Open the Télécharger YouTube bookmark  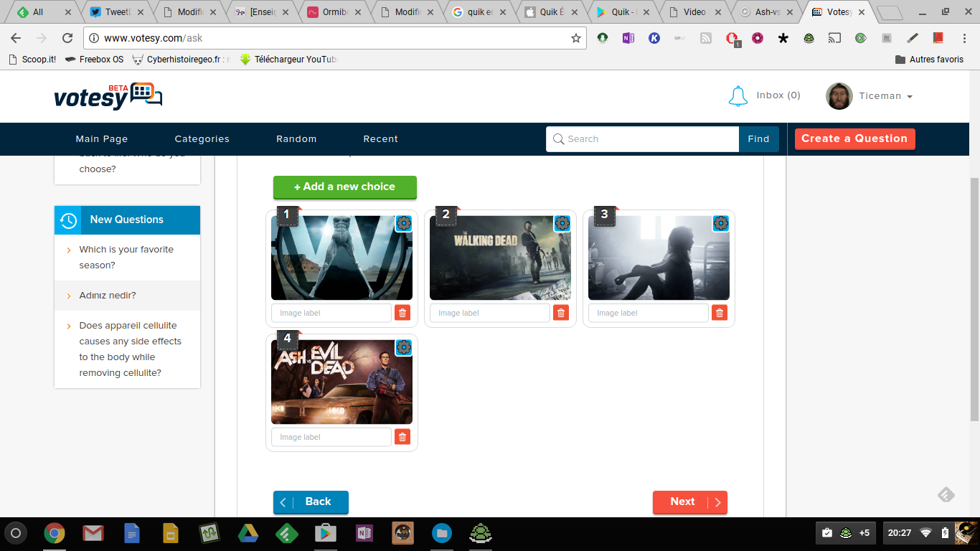(x=289, y=60)
